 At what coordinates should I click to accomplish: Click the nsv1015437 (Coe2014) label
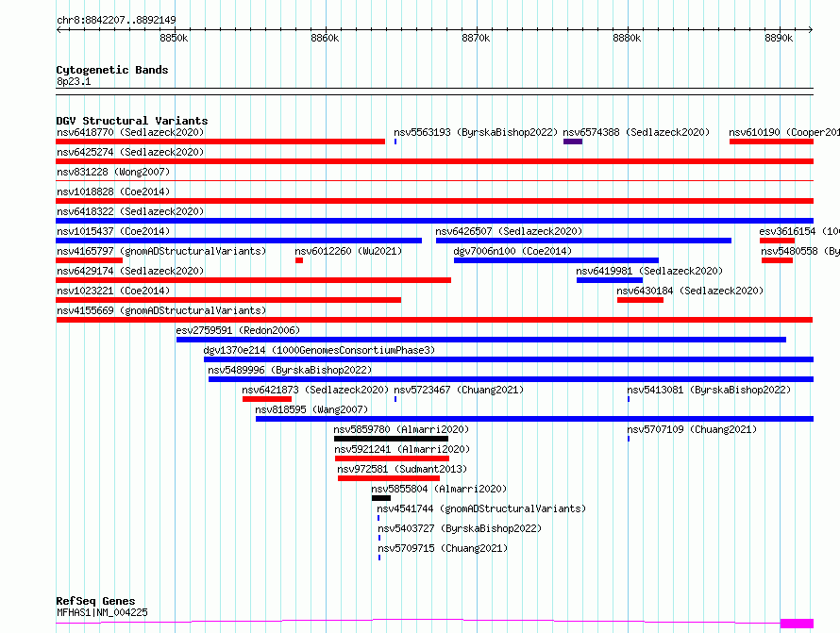(113, 231)
